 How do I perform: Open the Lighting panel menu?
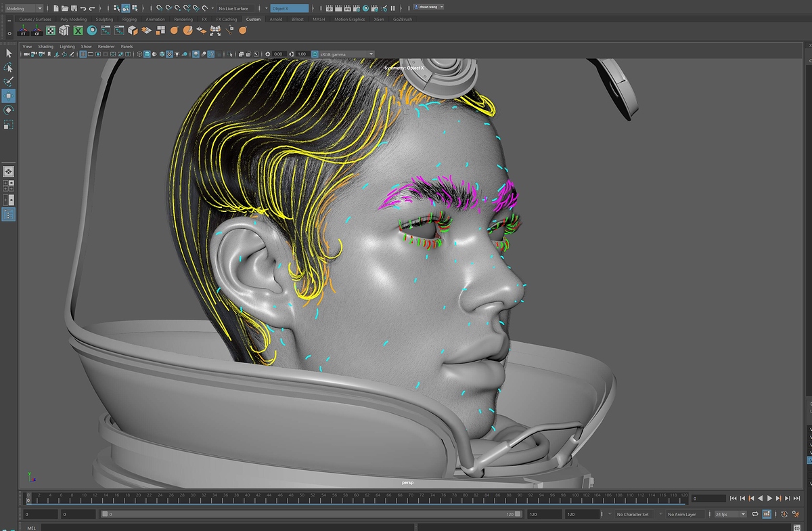click(x=67, y=46)
